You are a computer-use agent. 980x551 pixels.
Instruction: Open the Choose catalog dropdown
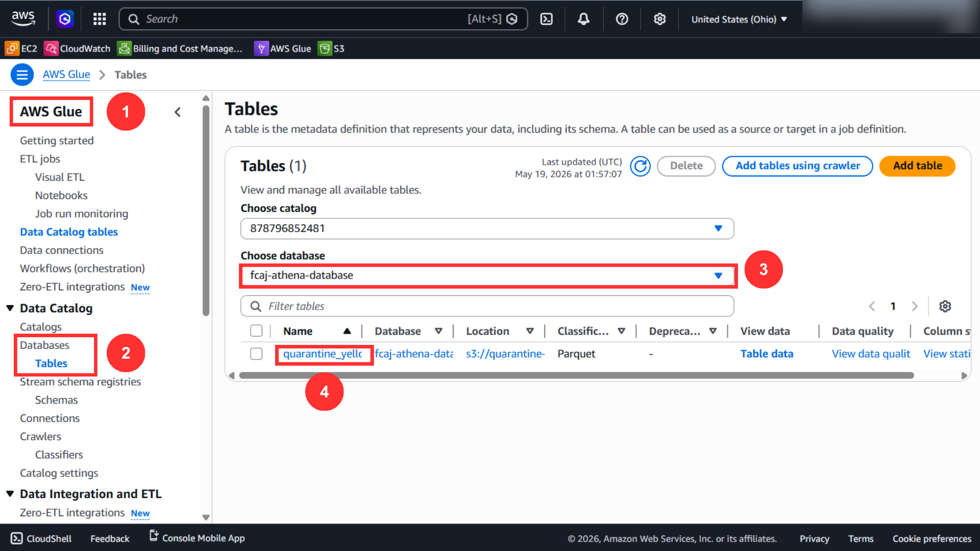click(x=487, y=229)
